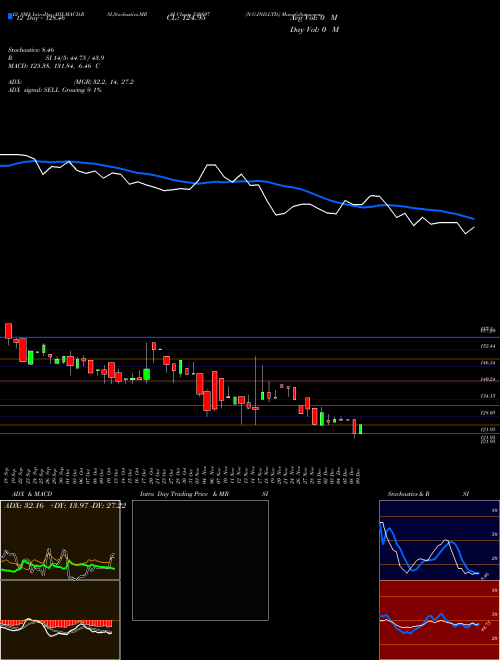The image size is (500, 660).
Task: Click the Stochastics & RSI panel title
Action: [x=428, y=494]
